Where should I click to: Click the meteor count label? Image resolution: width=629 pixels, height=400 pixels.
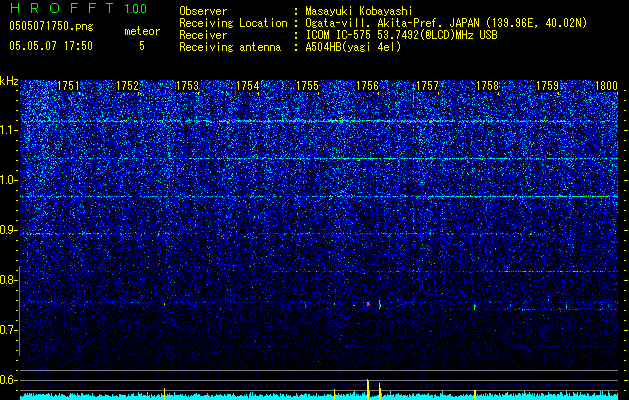(x=142, y=31)
